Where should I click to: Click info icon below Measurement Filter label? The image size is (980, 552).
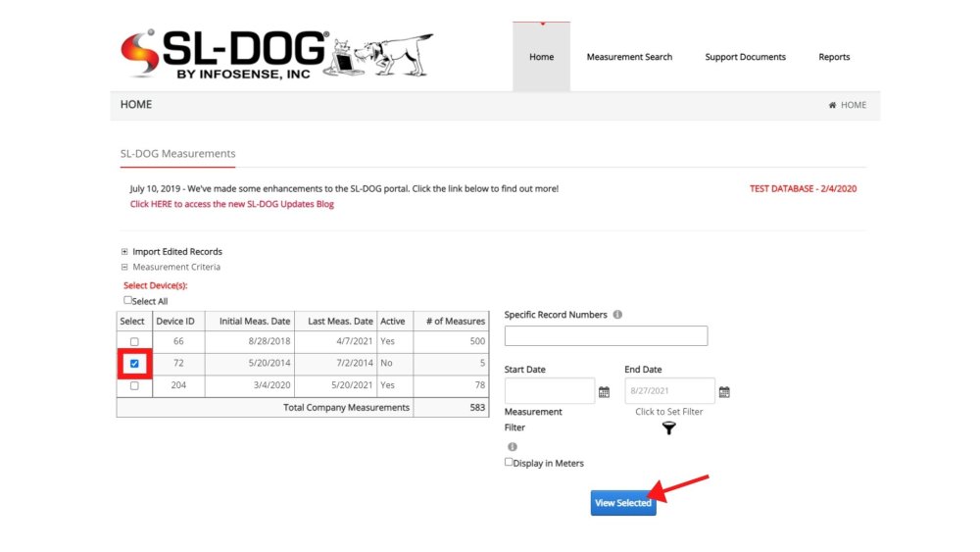click(513, 447)
